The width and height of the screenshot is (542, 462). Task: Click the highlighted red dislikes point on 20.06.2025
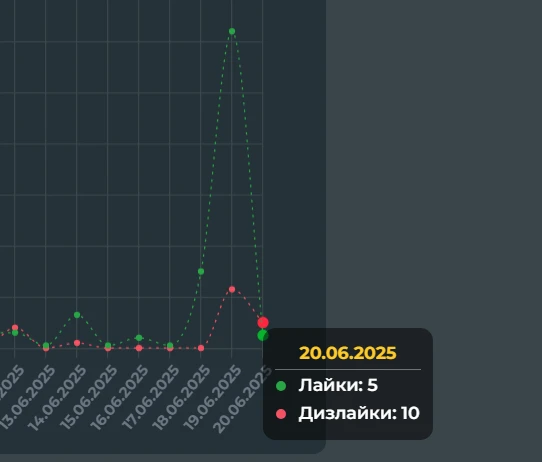(x=263, y=323)
